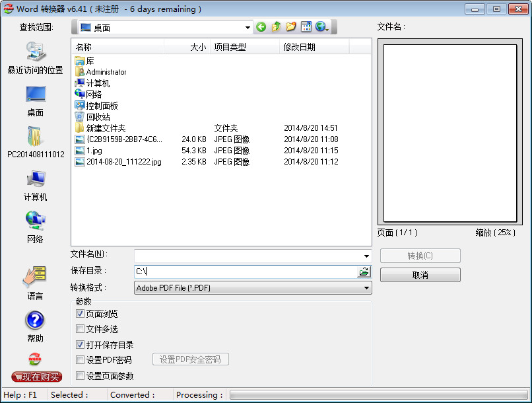Open the 转换格式 Adobe PDF format dropdown
This screenshot has width=532, height=403.
pyautogui.click(x=366, y=288)
